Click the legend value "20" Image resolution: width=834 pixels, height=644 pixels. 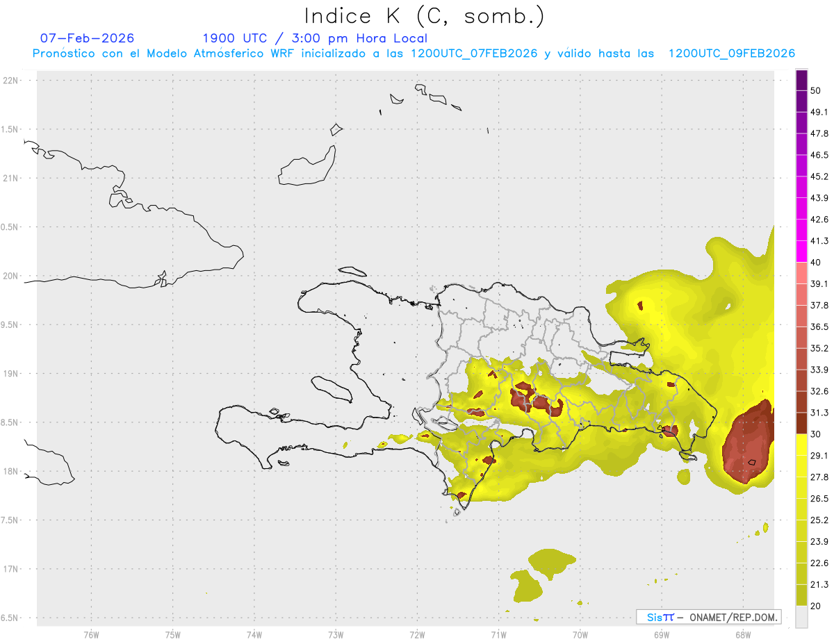click(x=816, y=606)
